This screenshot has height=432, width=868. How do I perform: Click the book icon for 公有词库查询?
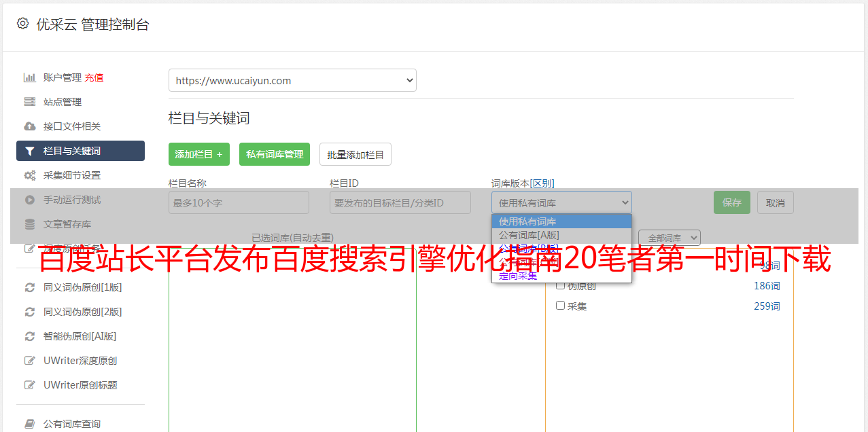click(30, 424)
